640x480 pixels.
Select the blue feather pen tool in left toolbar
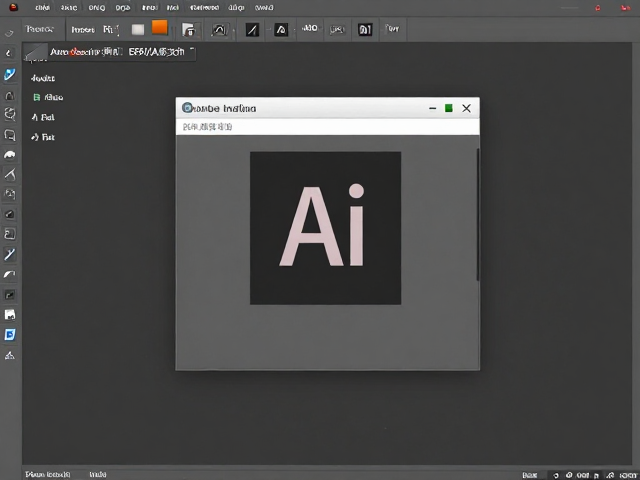tap(10, 74)
